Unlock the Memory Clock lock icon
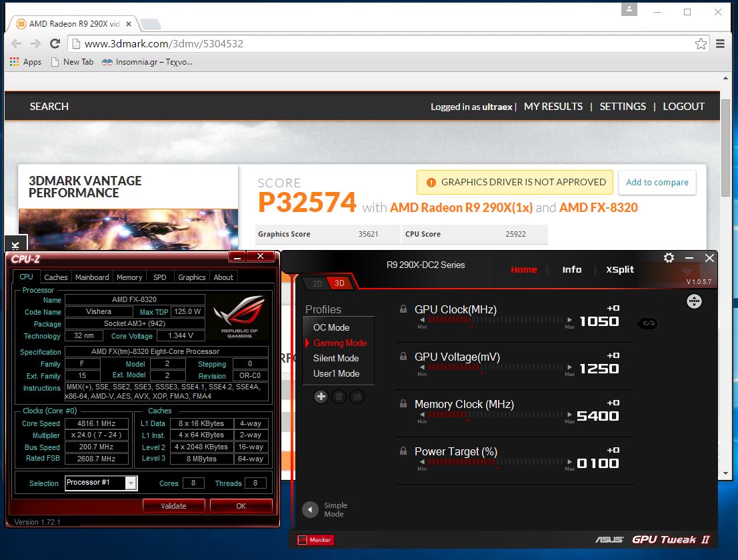 (403, 404)
